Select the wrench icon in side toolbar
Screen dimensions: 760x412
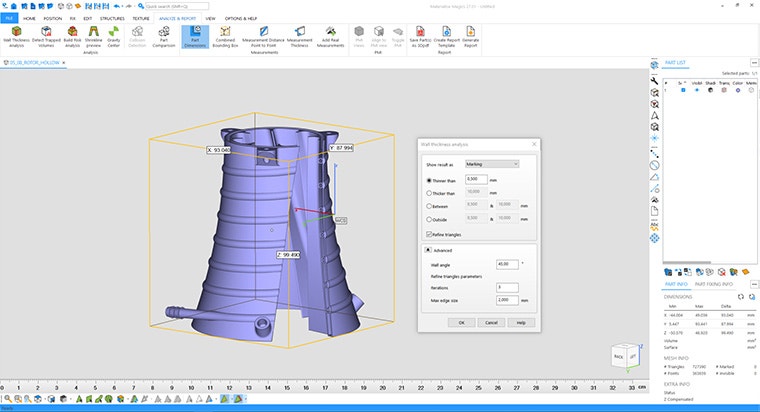click(x=654, y=81)
